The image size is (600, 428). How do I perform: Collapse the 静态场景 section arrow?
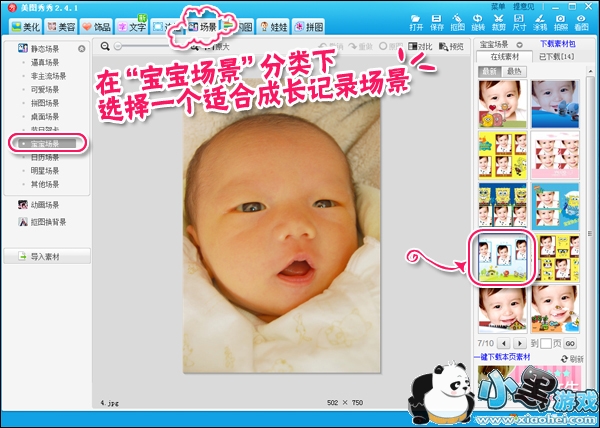[x=82, y=49]
